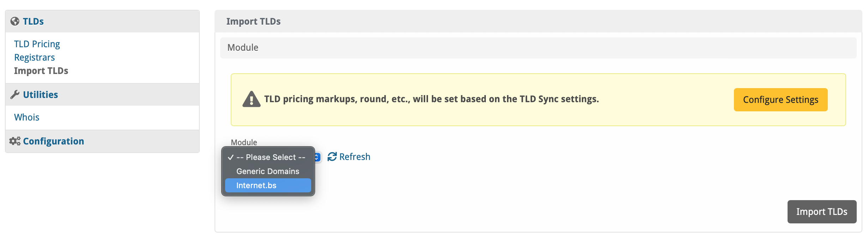This screenshot has height=241, width=868.
Task: Choose Generic Domains in the dropdown
Action: [x=267, y=171]
